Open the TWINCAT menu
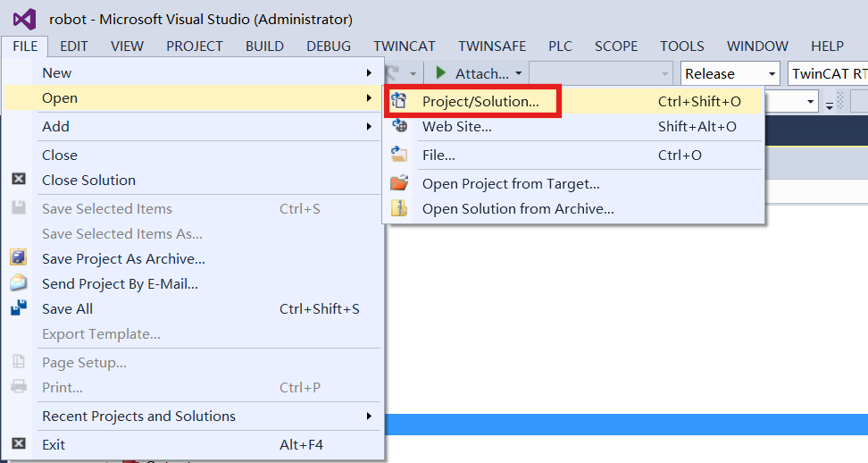868x463 pixels. click(x=405, y=46)
